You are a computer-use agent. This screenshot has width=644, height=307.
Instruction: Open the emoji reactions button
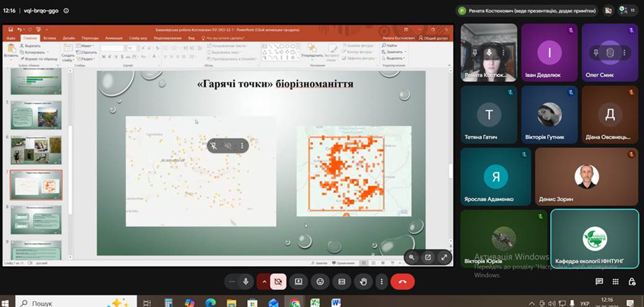320,282
